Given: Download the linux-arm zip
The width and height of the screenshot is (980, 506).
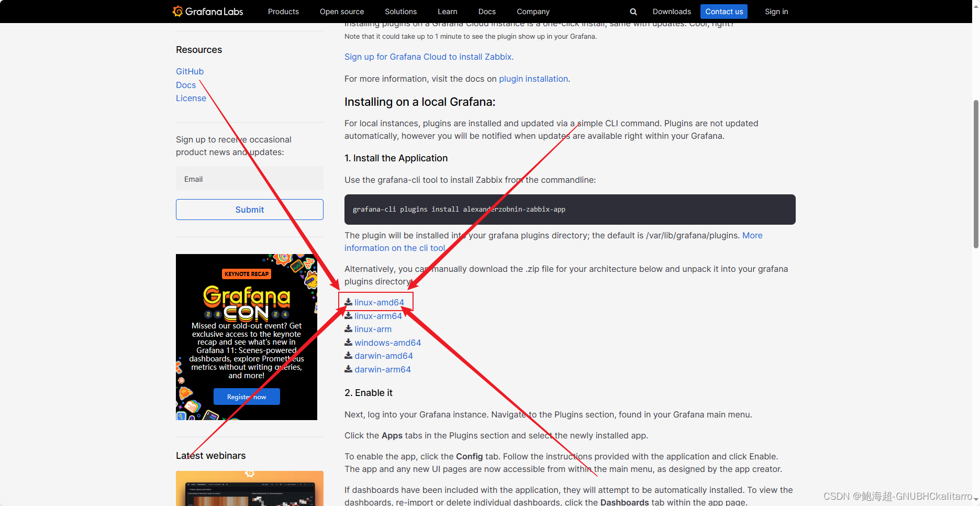Looking at the screenshot, I should (x=373, y=329).
